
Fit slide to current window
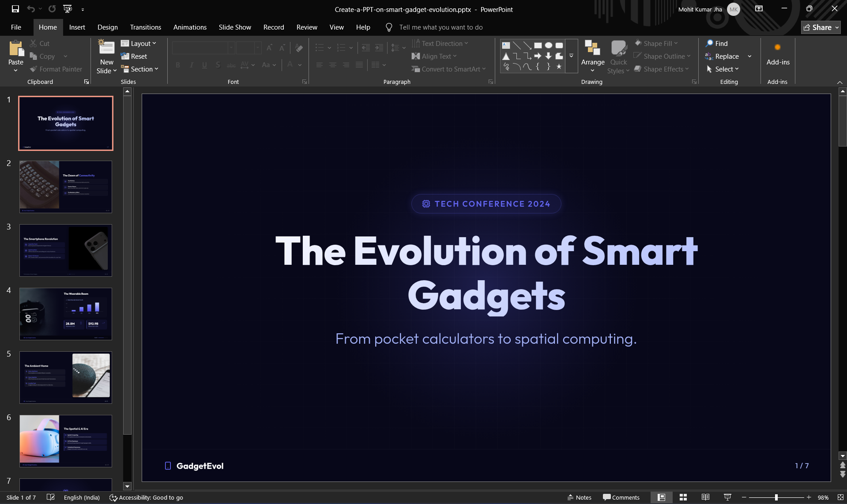840,497
